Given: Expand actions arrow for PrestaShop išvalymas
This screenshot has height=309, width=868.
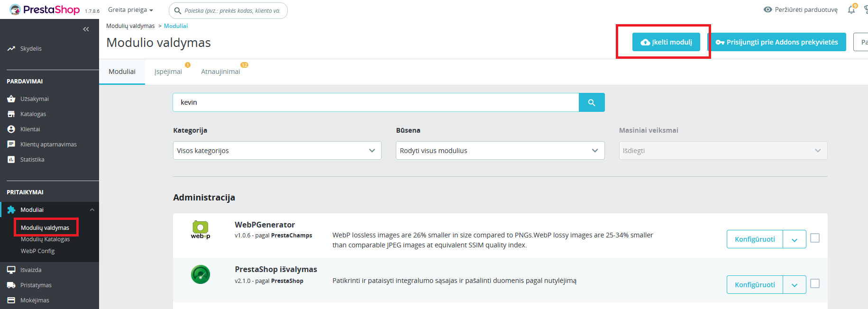Looking at the screenshot, I should 795,285.
